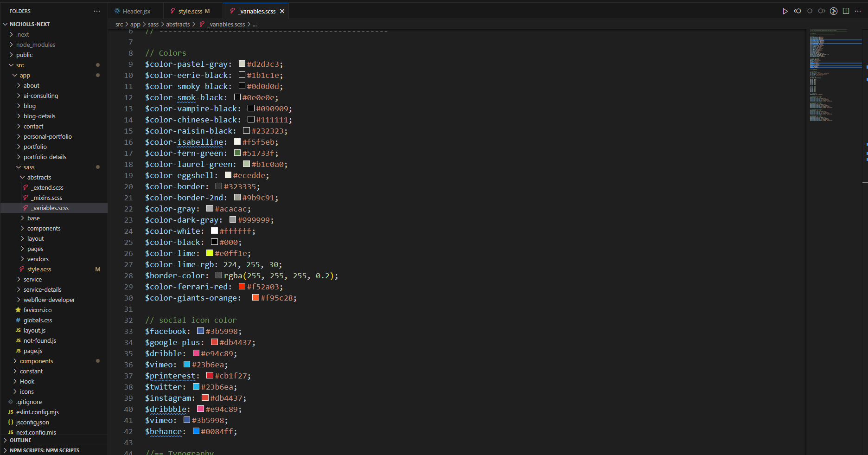Split the editor to the right
Viewport: 868px width, 455px height.
[x=846, y=11]
